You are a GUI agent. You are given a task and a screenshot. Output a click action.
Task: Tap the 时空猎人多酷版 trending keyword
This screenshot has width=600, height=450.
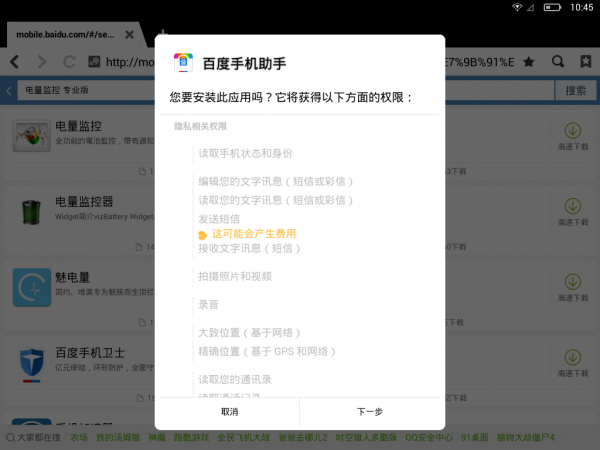pos(366,437)
